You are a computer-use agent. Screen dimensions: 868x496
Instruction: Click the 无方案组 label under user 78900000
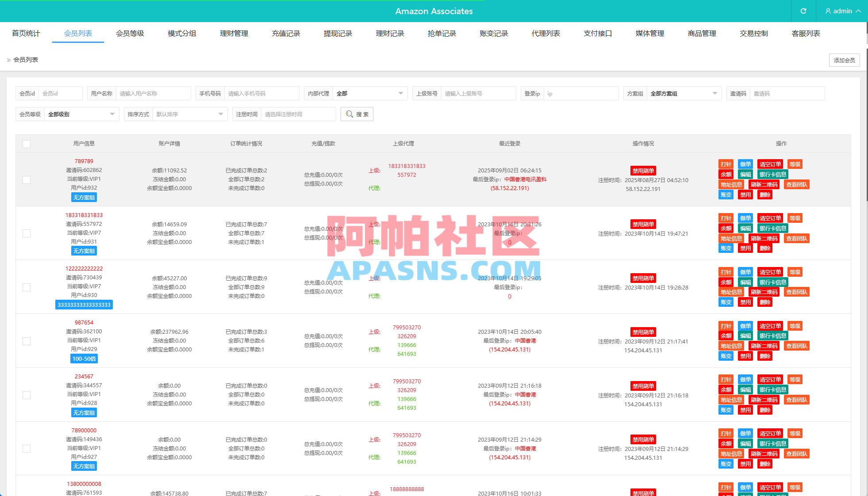tap(84, 466)
